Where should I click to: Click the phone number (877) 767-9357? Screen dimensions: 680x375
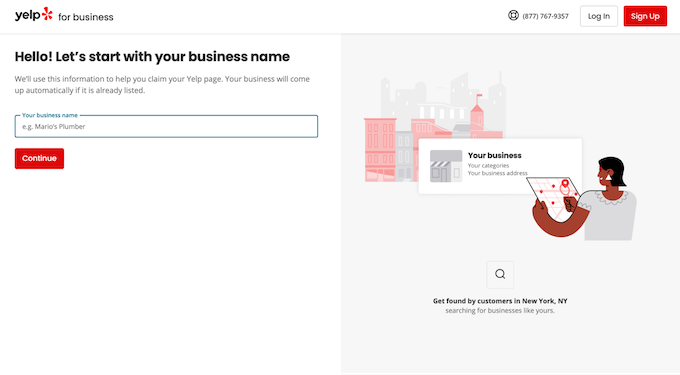click(545, 16)
